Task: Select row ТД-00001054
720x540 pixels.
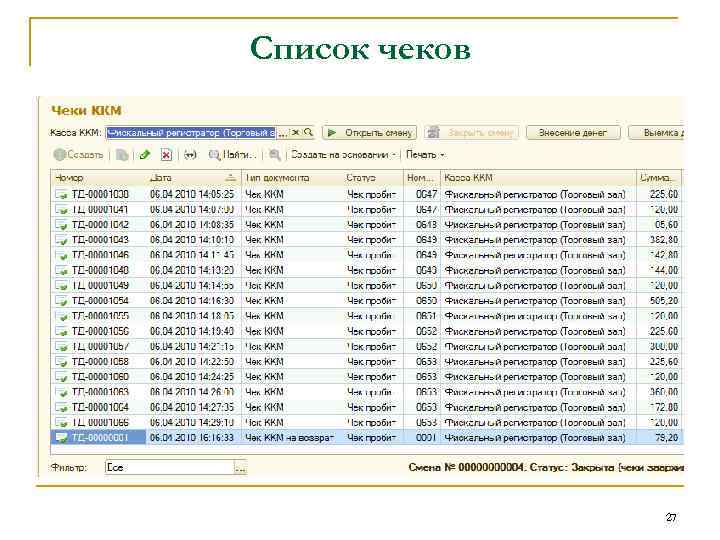Action: pyautogui.click(x=366, y=301)
